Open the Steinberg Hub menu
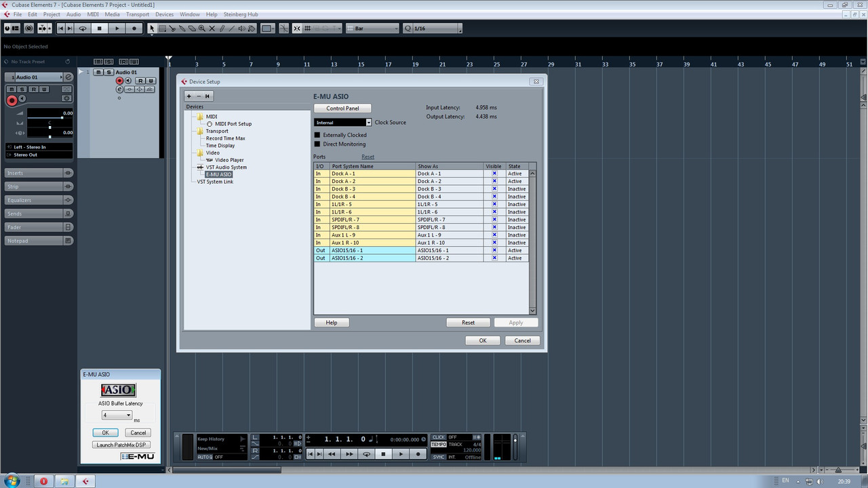Image resolution: width=868 pixels, height=488 pixels. (241, 14)
